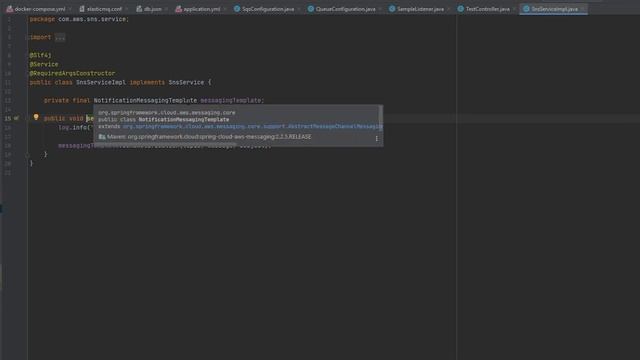Viewport: 640px width, 360px height.
Task: Open the AbstractMessageChannelMessaging superclass link
Action: tap(253, 127)
